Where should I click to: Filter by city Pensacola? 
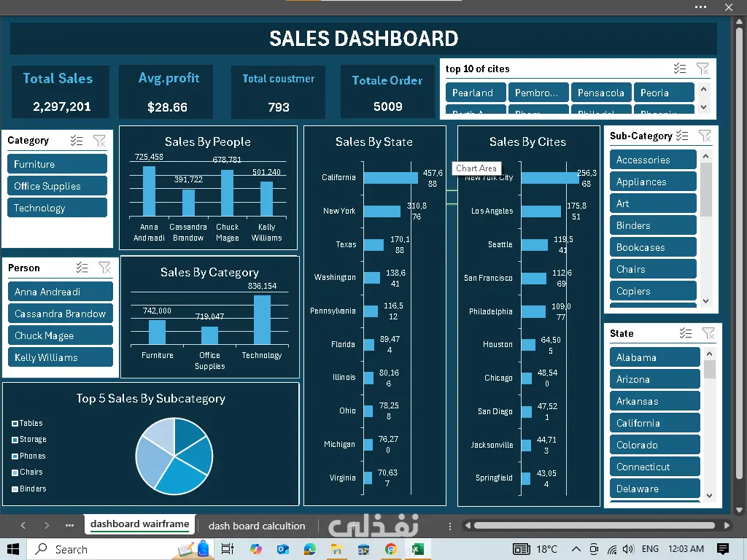[601, 93]
